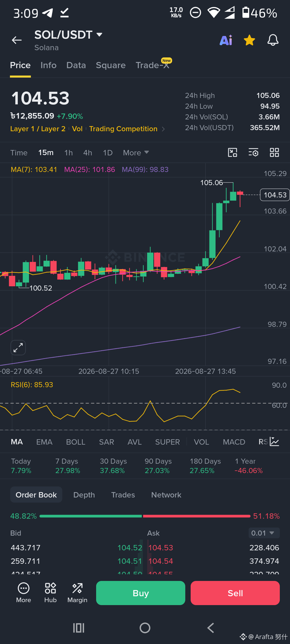Go back using the arrow icon

click(x=17, y=40)
